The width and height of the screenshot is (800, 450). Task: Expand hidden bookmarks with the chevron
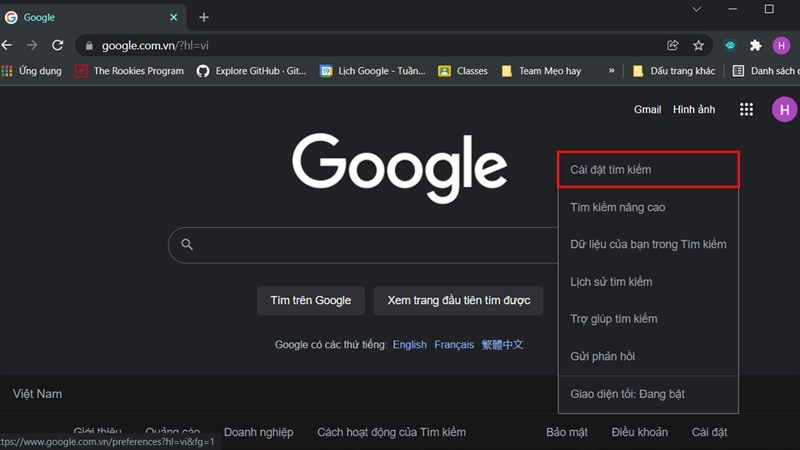(612, 71)
